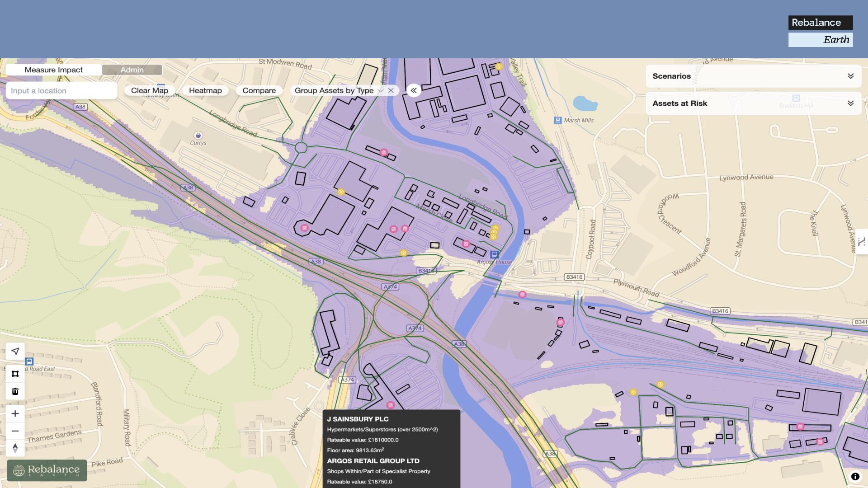Switch to Measure Impact mode
Viewport: 868px width, 488px height.
53,70
